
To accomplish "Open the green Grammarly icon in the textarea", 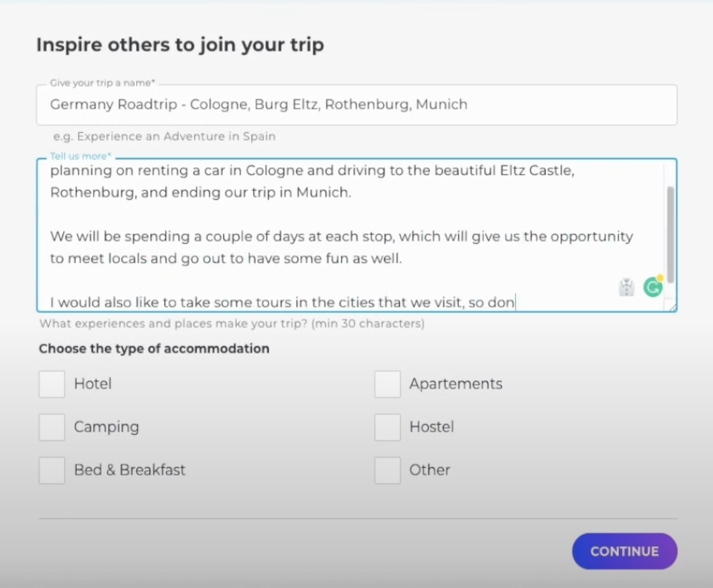I will 653,287.
